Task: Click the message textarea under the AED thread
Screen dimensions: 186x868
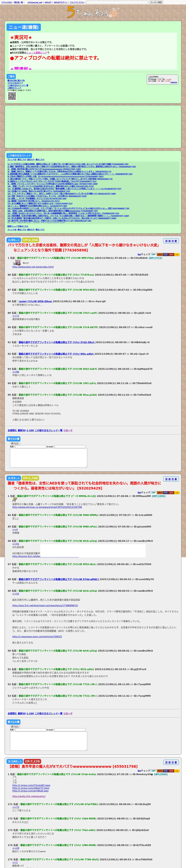Action: click(49, 741)
